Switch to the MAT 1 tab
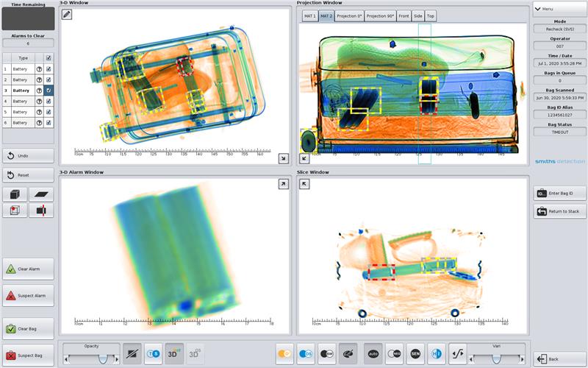Viewport: 588px width, 368px height. click(x=309, y=15)
